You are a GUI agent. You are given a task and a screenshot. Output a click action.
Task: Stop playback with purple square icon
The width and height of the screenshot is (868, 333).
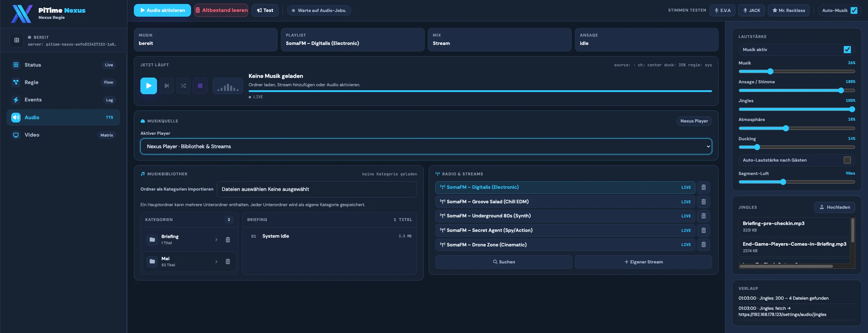coord(200,86)
